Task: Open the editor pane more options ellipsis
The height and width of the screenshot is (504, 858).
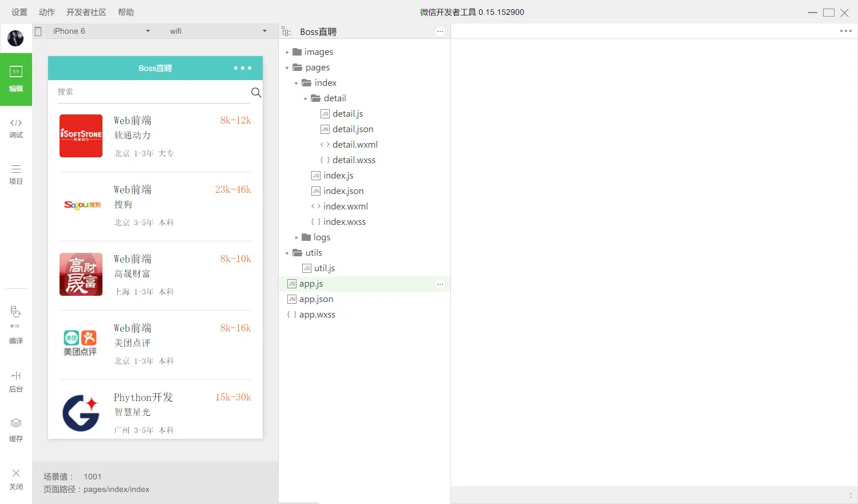Action: click(845, 31)
